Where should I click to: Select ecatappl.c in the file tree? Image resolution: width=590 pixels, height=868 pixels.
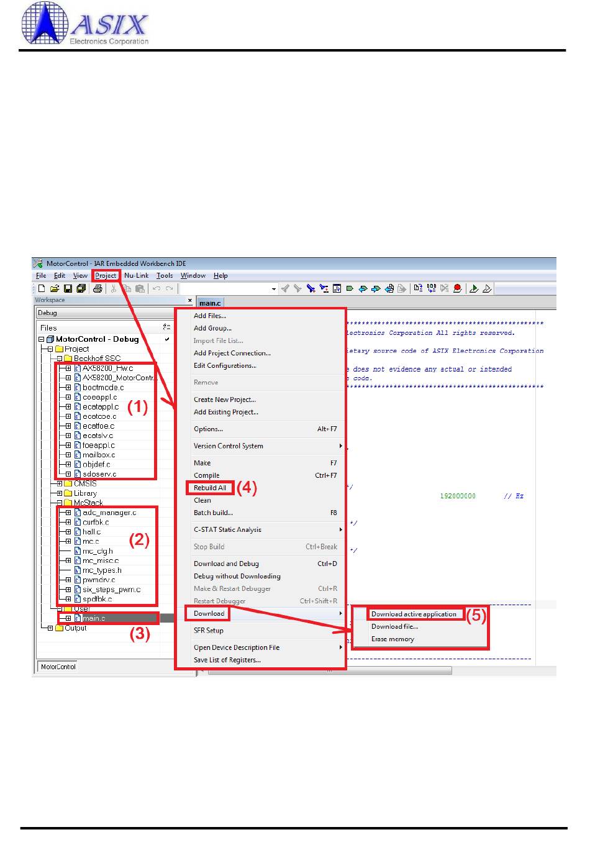(100, 407)
